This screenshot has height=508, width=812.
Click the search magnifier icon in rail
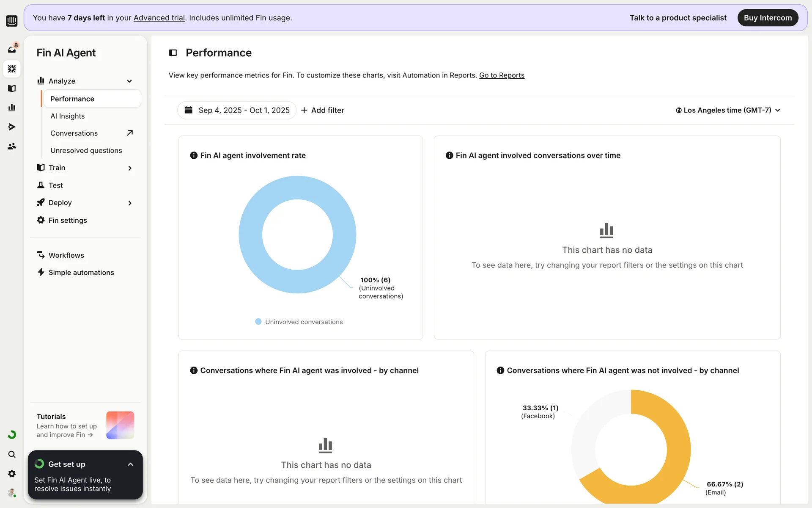[12, 454]
